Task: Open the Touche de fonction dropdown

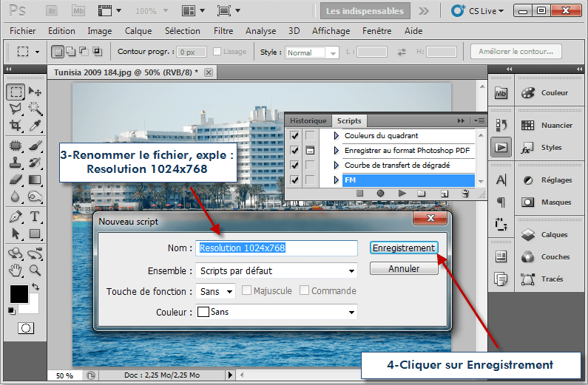Action: click(x=216, y=291)
